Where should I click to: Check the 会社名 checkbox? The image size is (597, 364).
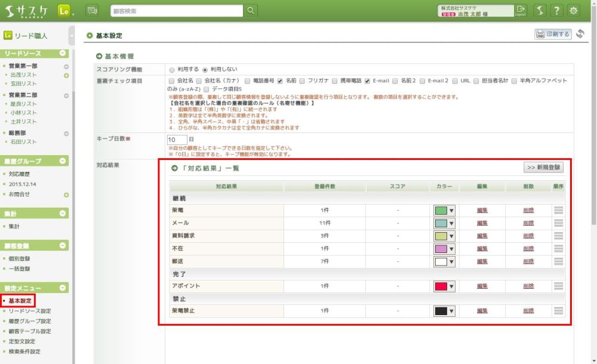(x=172, y=81)
